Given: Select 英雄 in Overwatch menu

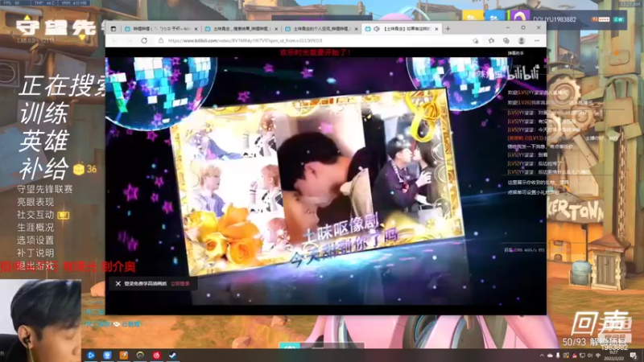Looking at the screenshot, I should (x=44, y=141).
